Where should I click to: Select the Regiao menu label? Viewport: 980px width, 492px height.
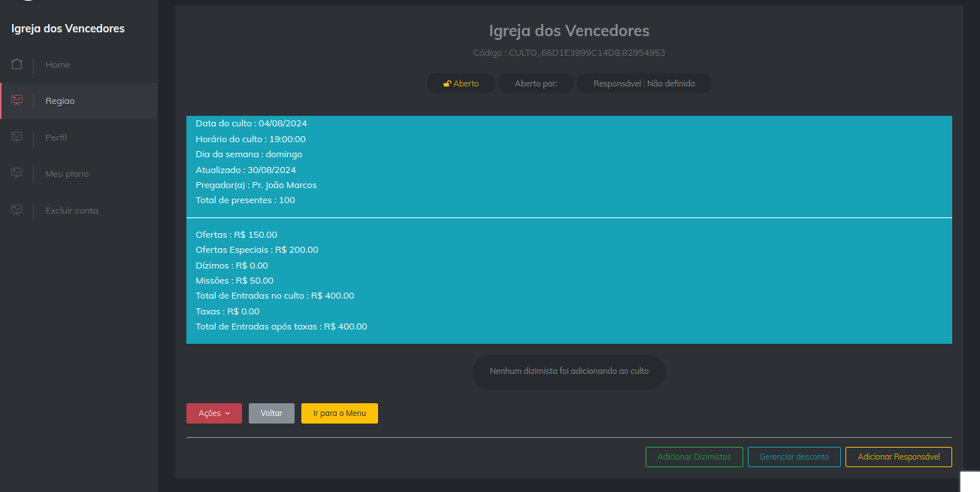click(60, 101)
